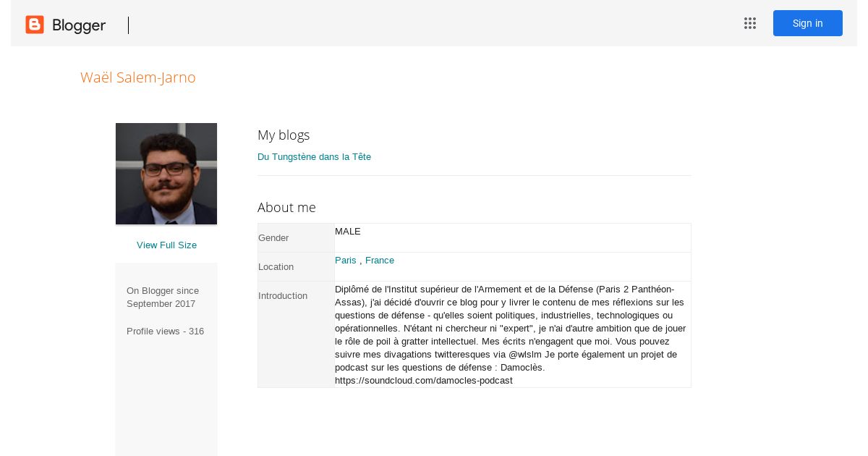Click the Location row label

pos(276,267)
